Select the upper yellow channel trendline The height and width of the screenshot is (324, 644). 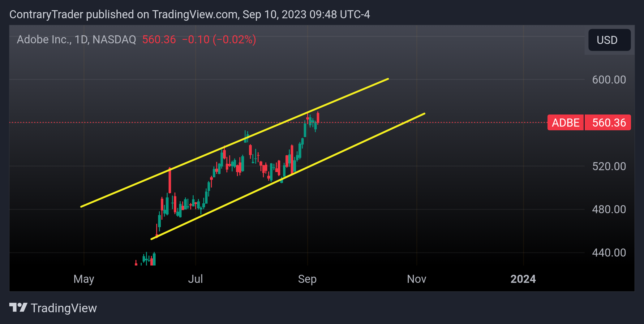click(x=234, y=143)
